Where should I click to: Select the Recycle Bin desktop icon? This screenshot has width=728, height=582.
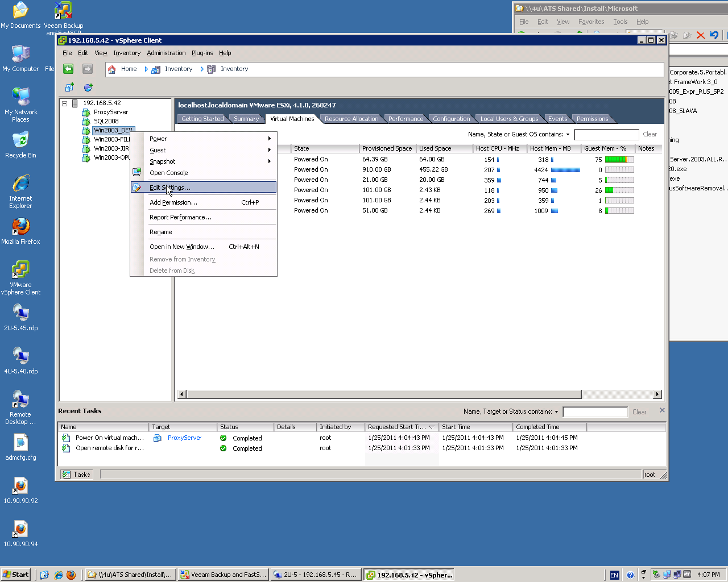[20, 145]
